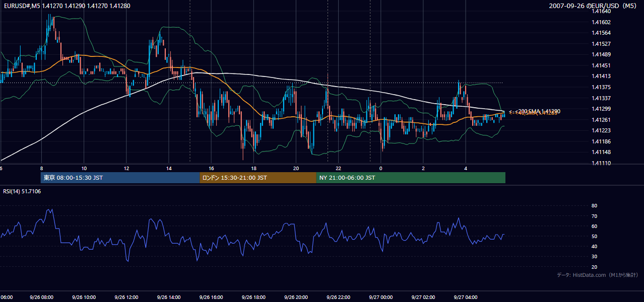Click price axis label 1.41602
Screen dimensions: 644x302
point(602,22)
